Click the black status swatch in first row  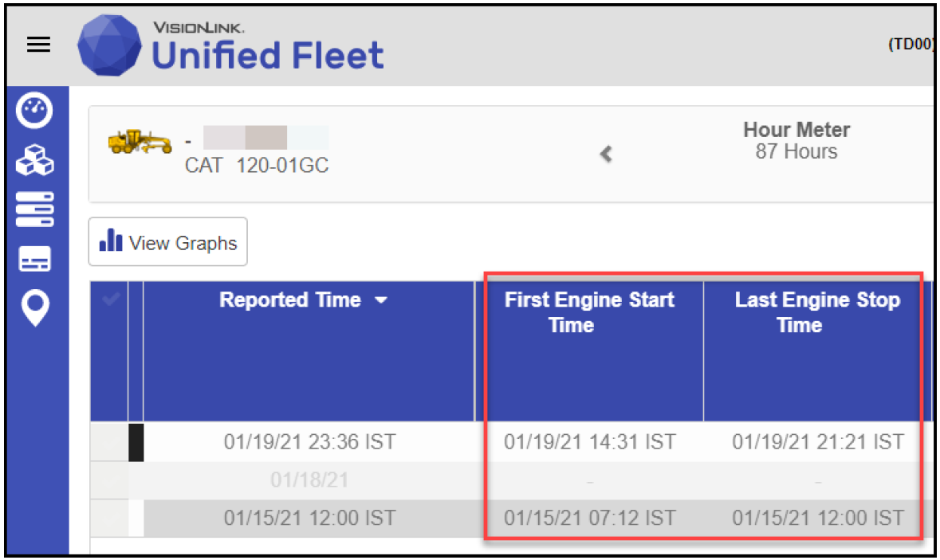(136, 441)
